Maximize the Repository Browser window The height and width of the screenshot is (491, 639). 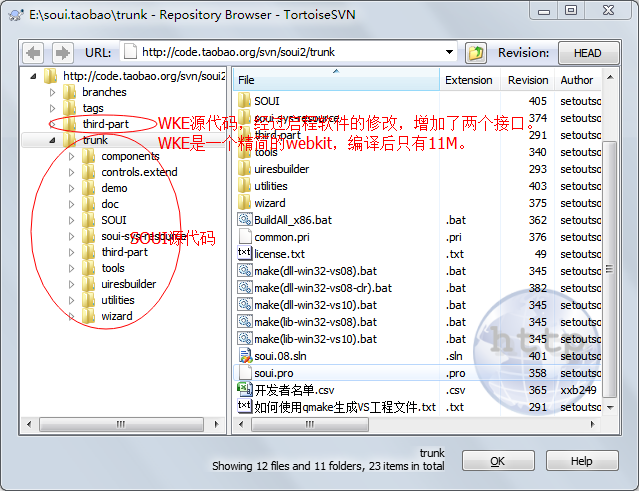571,10
